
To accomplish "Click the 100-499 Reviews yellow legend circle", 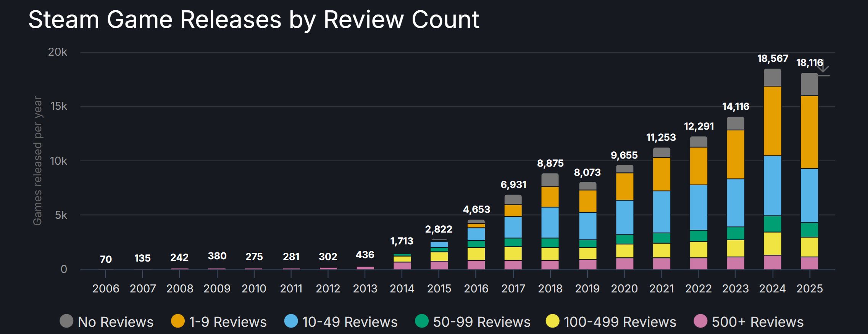I will click(x=552, y=321).
